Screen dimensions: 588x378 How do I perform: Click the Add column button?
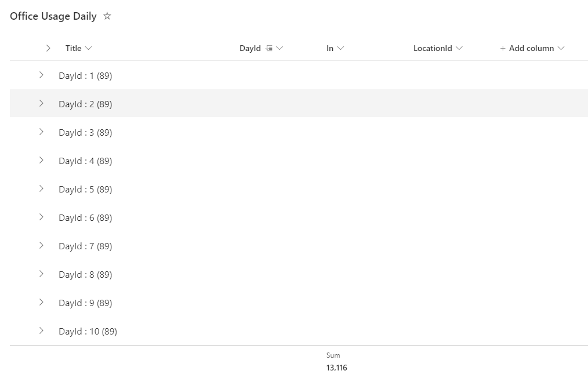click(531, 49)
